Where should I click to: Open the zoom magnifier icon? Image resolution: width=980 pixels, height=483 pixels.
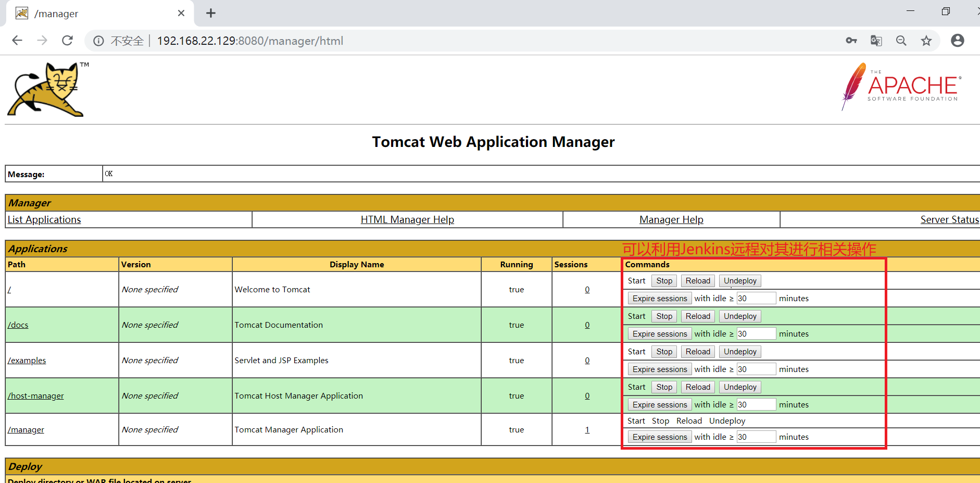(901, 41)
